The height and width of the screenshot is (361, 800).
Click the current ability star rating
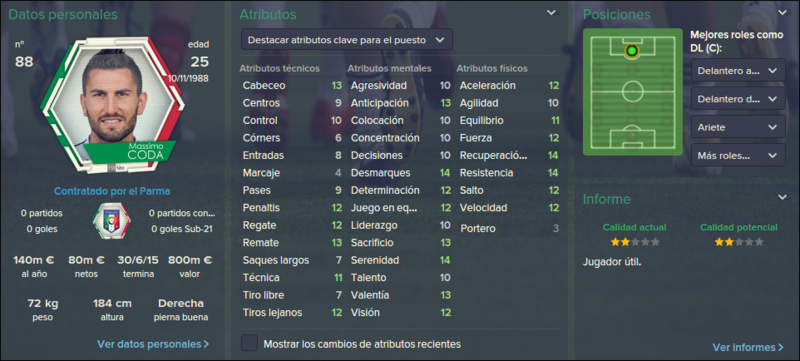tap(635, 242)
